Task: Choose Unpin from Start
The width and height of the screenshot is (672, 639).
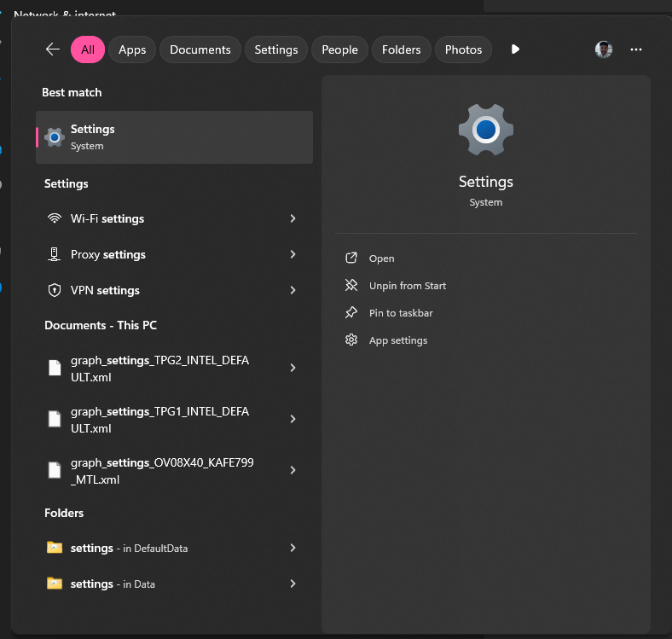Action: [407, 286]
